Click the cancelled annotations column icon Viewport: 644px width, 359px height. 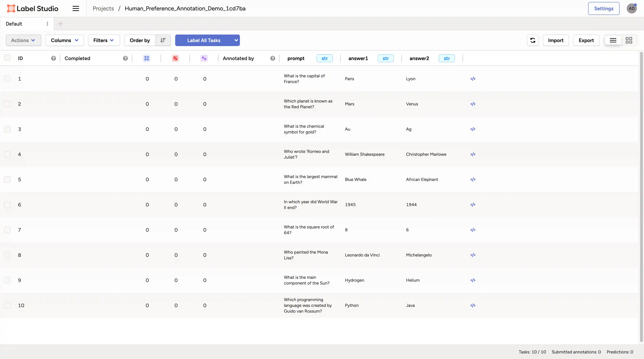click(175, 58)
